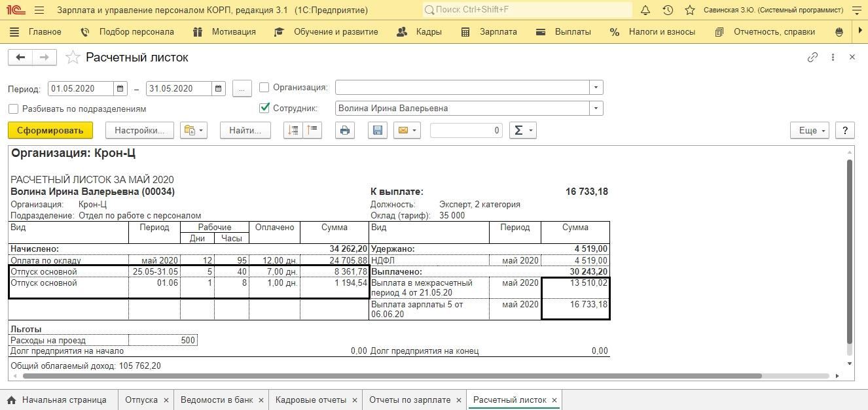The width and height of the screenshot is (868, 410).
Task: Add Расчетный листок to favorites star
Action: coord(73,58)
